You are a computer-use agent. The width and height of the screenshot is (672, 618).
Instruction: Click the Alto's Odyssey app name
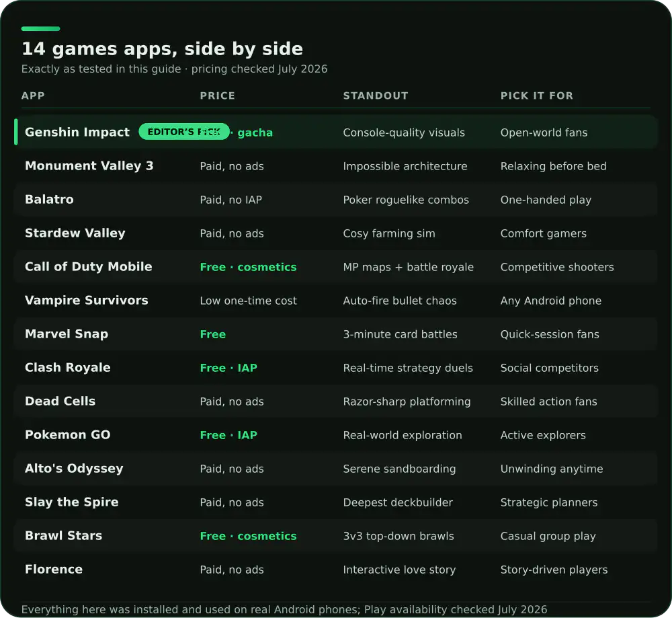74,468
